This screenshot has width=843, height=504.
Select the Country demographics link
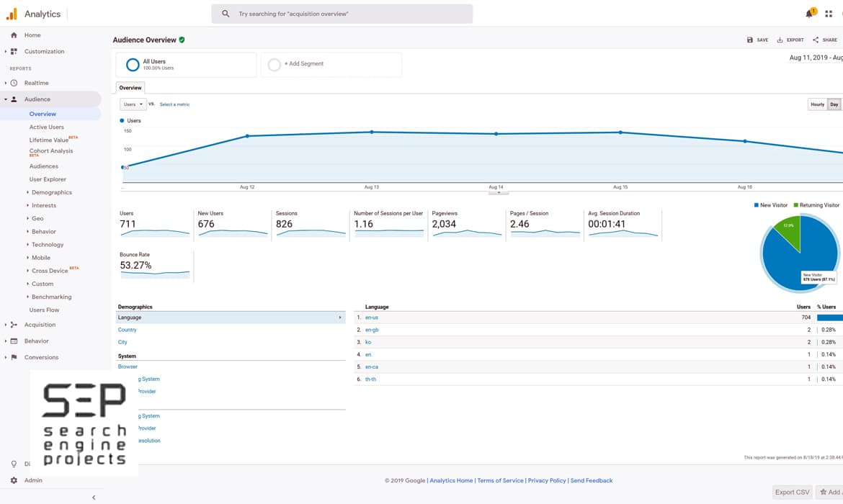coord(128,330)
